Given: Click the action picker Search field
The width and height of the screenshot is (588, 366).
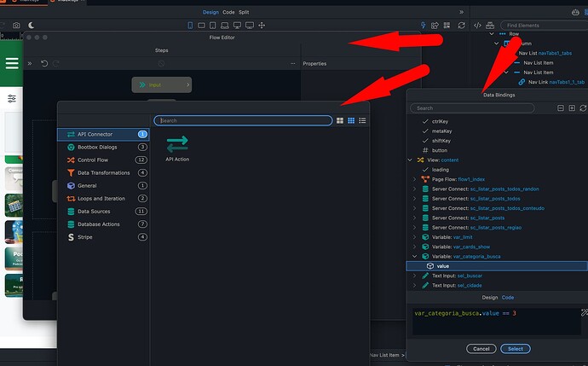Looking at the screenshot, I should [243, 120].
